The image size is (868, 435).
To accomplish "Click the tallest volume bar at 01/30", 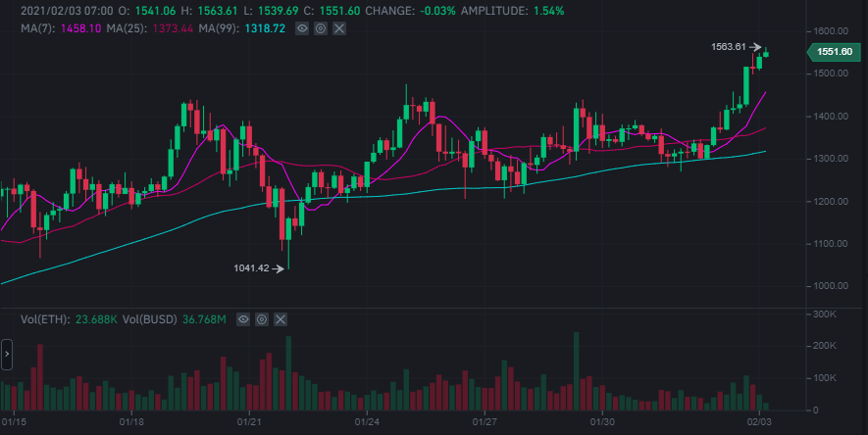I will click(x=577, y=372).
